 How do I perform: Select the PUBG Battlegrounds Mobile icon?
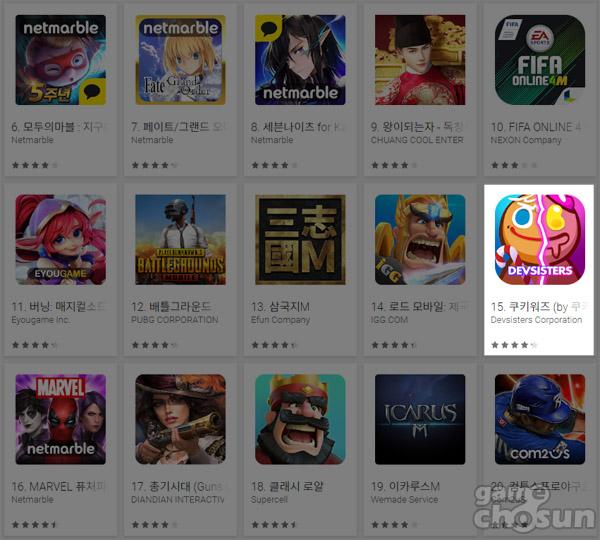pos(180,240)
